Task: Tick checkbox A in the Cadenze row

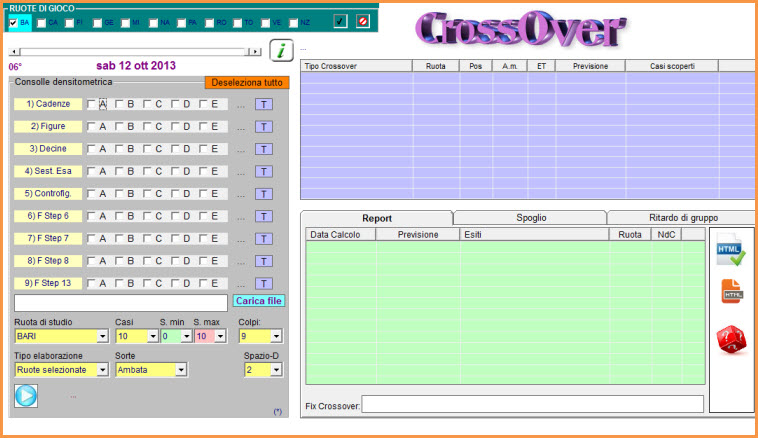Action: [91, 104]
